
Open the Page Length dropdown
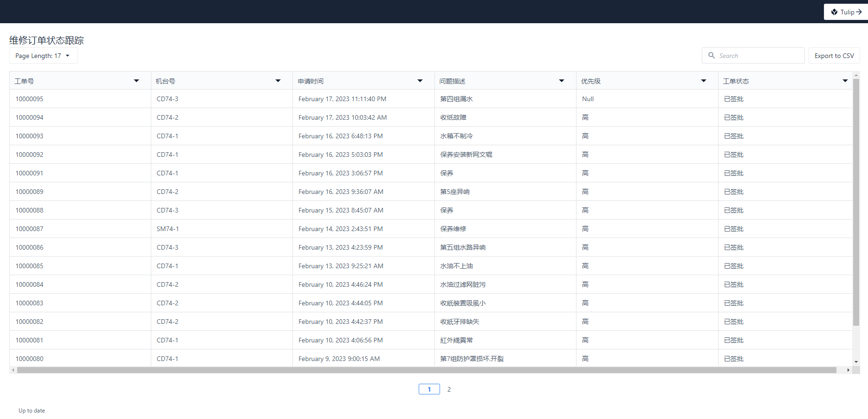(44, 56)
